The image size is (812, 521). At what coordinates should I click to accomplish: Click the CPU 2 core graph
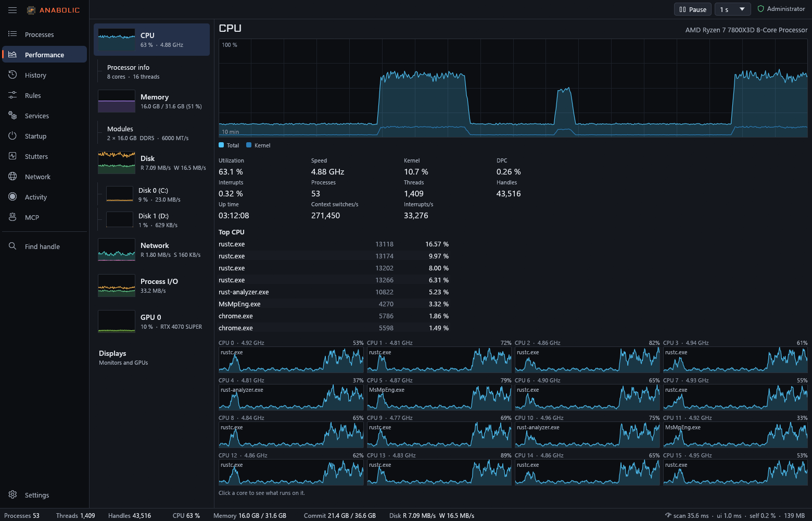click(587, 360)
